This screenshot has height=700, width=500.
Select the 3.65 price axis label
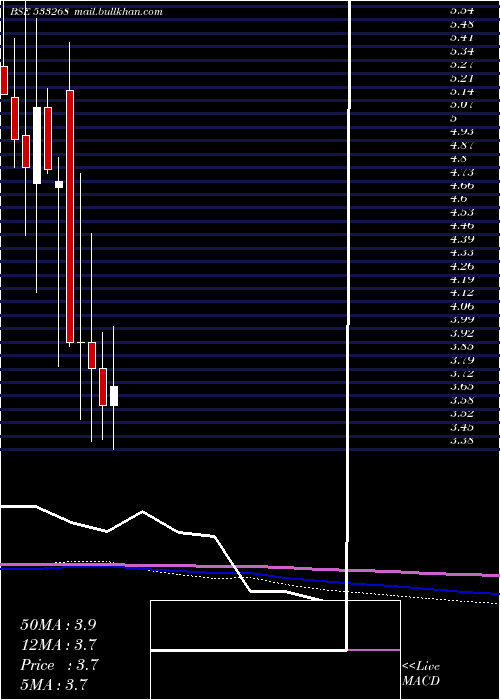coord(462,387)
